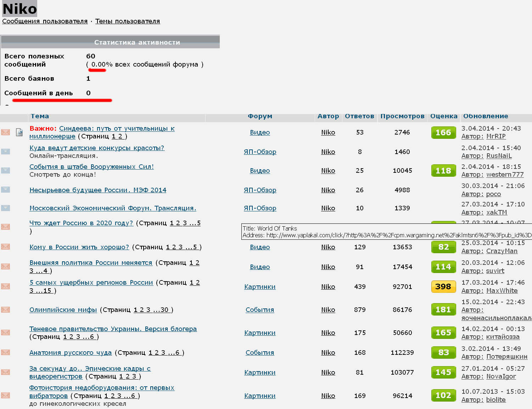Click the envelope icon beside Синдеева topic

(5, 132)
